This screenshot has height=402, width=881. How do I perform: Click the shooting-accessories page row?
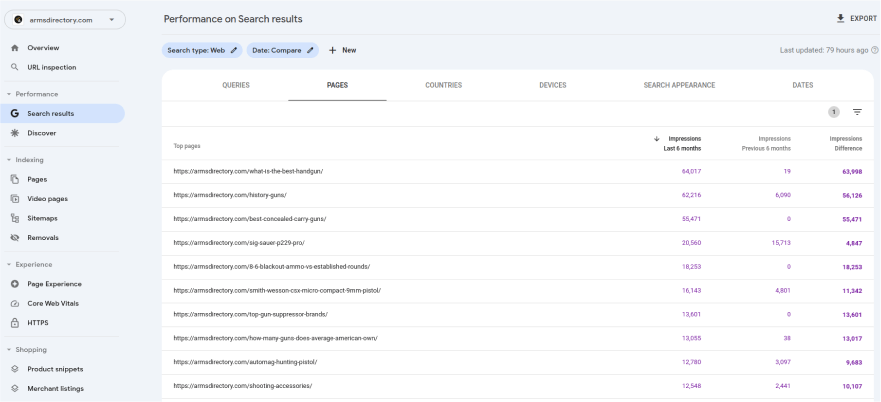517,386
